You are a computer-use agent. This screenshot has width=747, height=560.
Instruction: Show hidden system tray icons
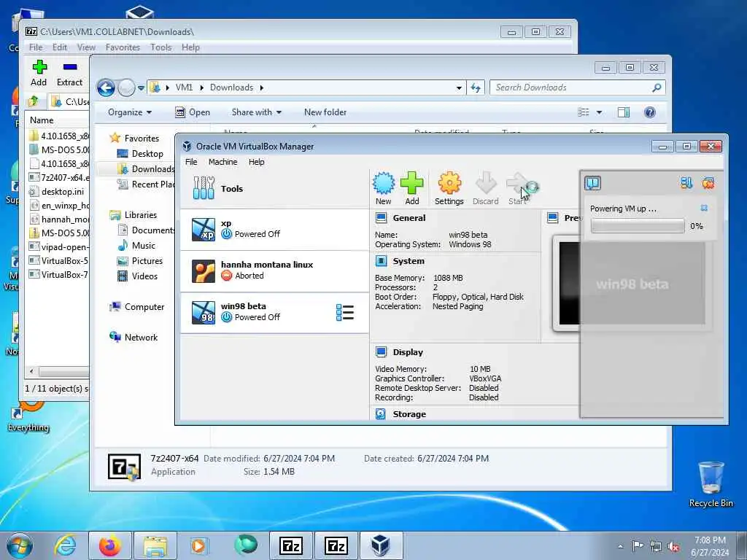pyautogui.click(x=621, y=547)
